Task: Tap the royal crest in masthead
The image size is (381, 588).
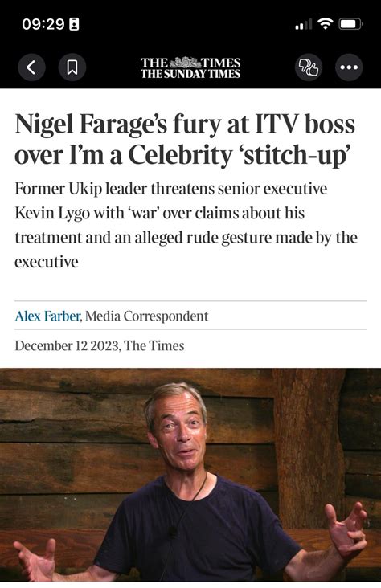Action: pos(184,62)
